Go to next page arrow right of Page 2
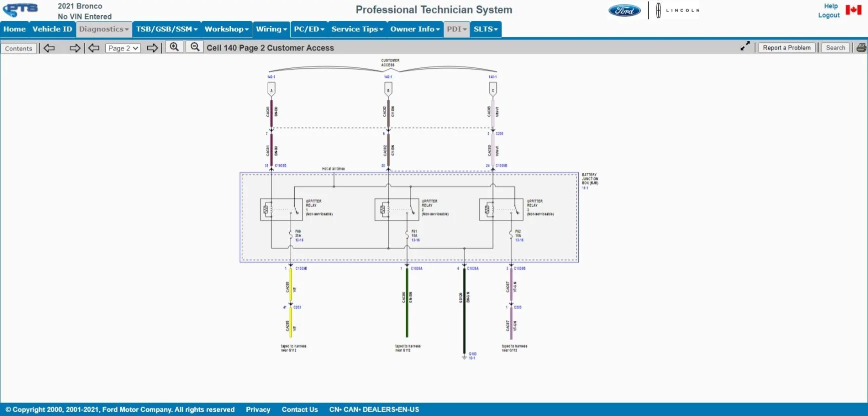The image size is (868, 416). [x=153, y=48]
